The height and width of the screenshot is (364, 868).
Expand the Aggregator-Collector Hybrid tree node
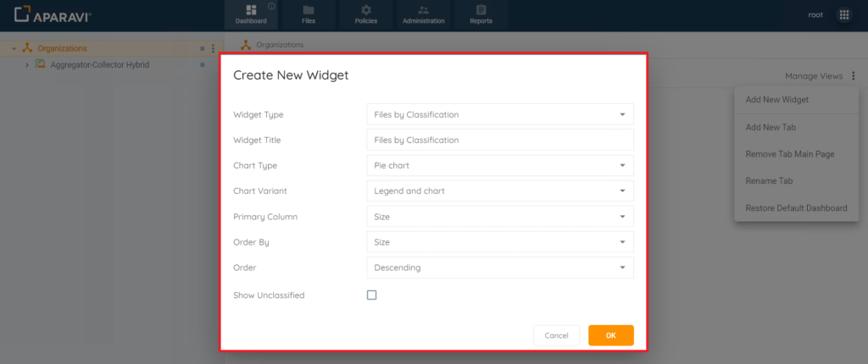(x=26, y=65)
